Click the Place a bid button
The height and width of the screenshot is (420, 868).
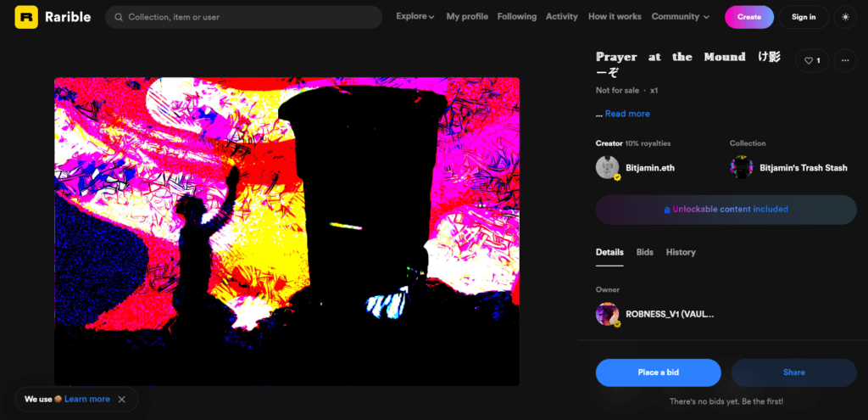(658, 372)
